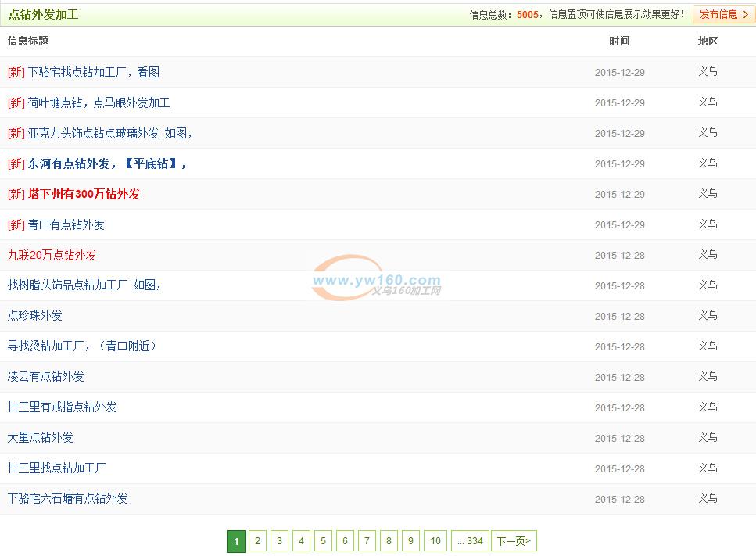Open listing 下骆宅找点钻加工厂，看图
This screenshot has width=756, height=556.
93,72
